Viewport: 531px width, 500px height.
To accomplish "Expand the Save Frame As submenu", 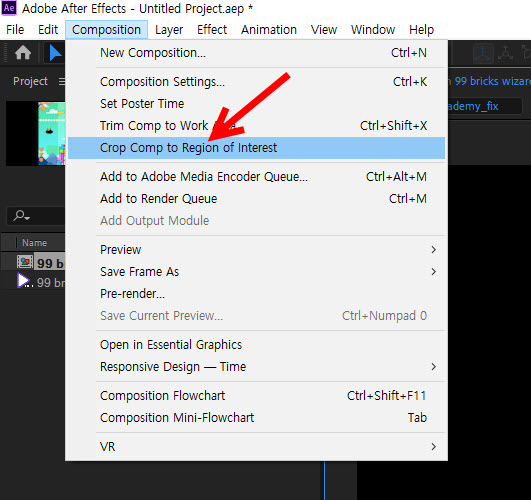I will (x=256, y=272).
